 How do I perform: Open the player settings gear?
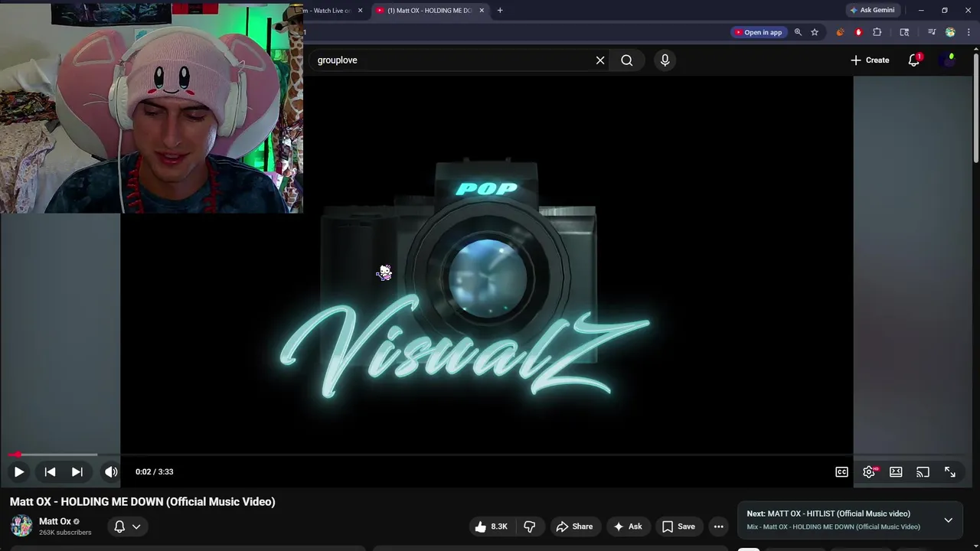(x=869, y=472)
